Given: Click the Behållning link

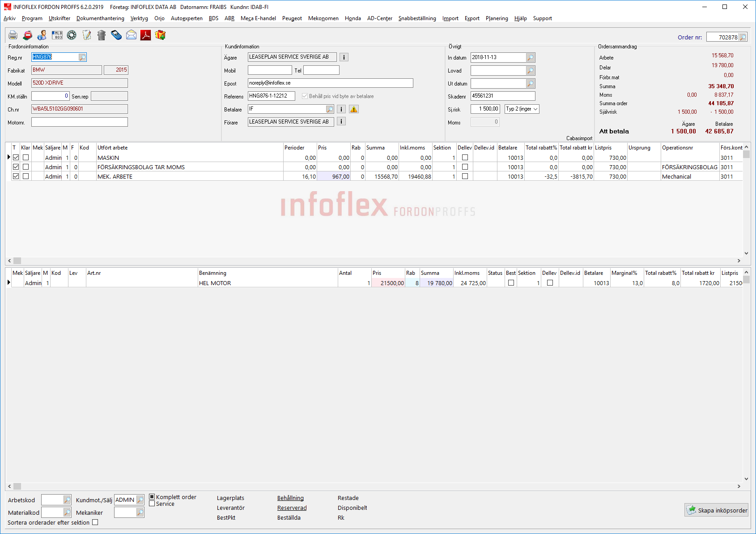Looking at the screenshot, I should pos(290,498).
